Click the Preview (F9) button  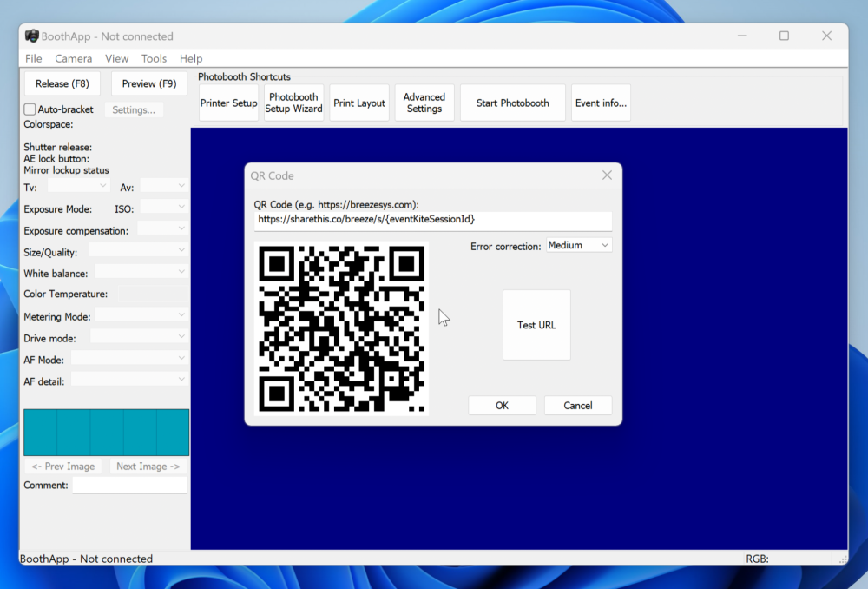point(149,83)
